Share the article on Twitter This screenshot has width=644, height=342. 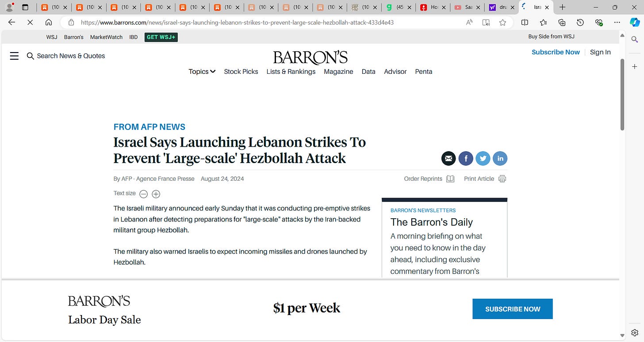483,158
